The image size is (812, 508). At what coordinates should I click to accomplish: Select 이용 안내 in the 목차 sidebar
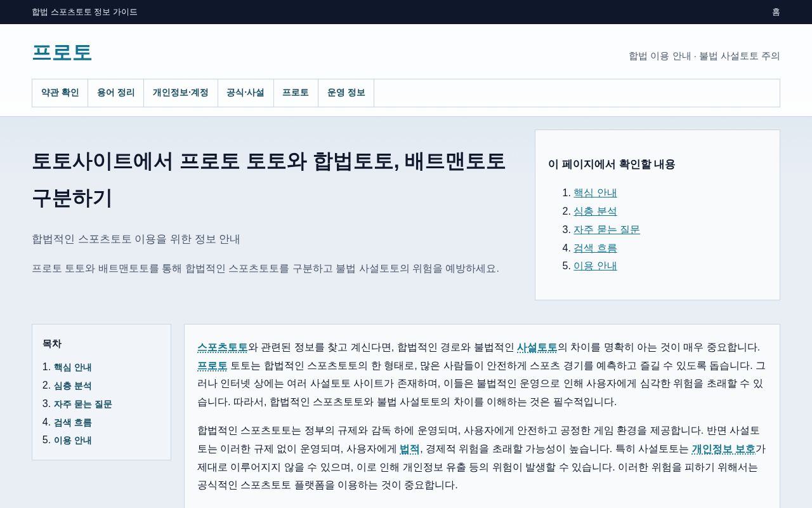(72, 440)
